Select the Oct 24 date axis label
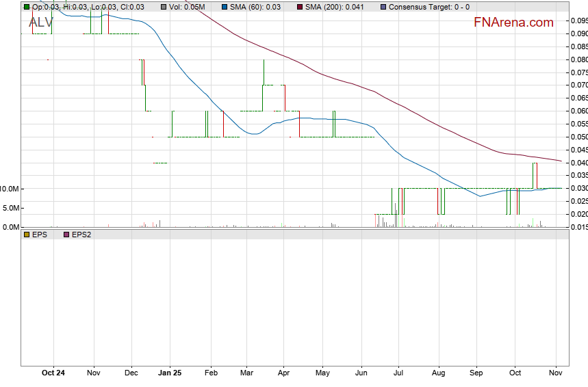This screenshot has height=387, width=588. (x=53, y=373)
